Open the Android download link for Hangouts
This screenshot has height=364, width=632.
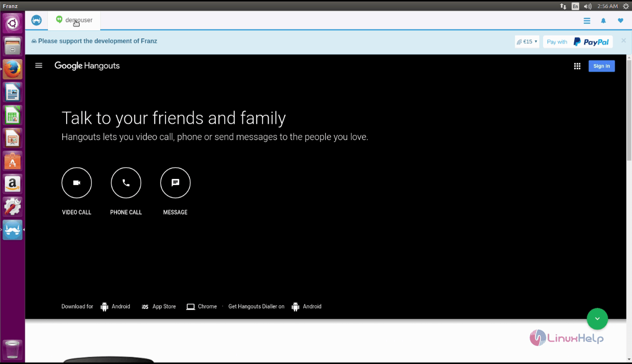(x=116, y=307)
